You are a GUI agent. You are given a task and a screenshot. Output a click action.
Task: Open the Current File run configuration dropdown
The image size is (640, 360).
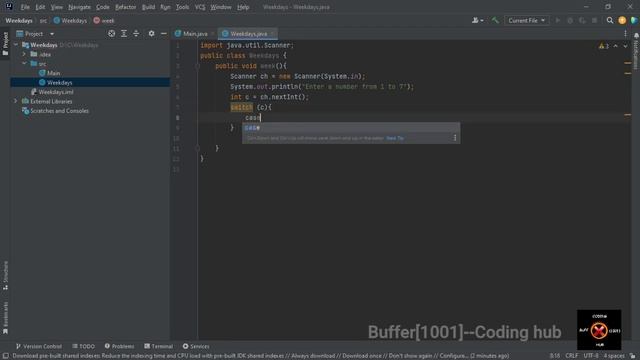[527, 20]
